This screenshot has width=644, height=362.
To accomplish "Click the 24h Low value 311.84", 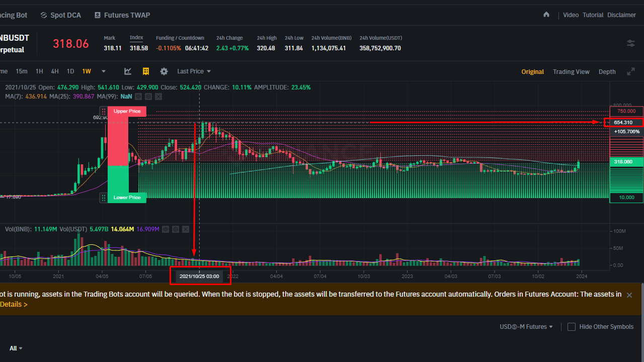I will [x=294, y=48].
